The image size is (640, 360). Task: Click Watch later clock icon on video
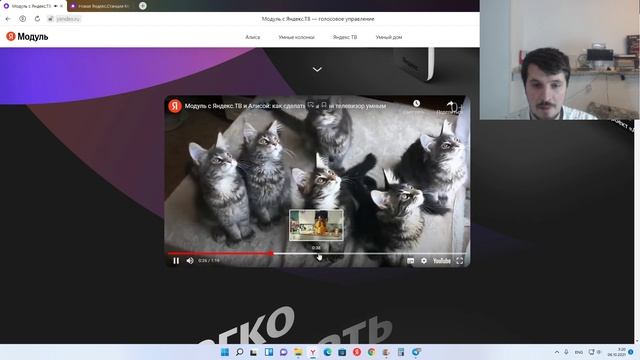tap(416, 104)
